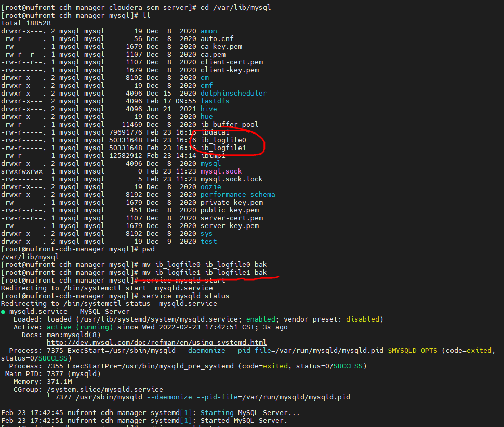Screen dimensions: 504x427
Task: Click 'ib_logfile1-bak' in the mv command
Action: click(x=236, y=272)
